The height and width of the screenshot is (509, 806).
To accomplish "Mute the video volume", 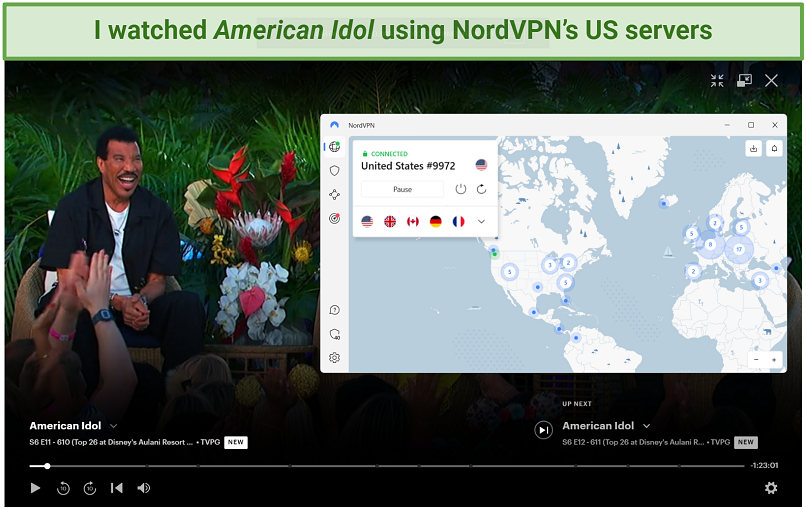I will [x=143, y=488].
